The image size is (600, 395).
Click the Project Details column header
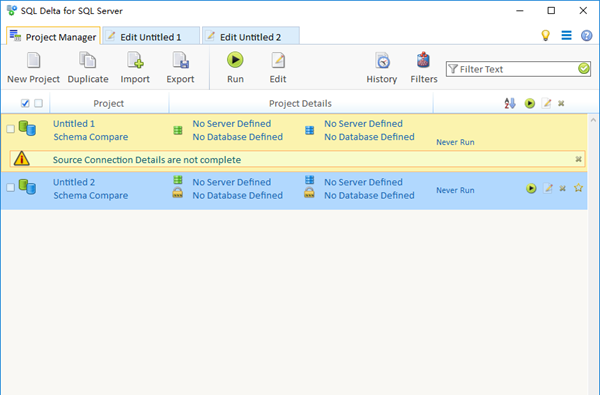tap(300, 103)
